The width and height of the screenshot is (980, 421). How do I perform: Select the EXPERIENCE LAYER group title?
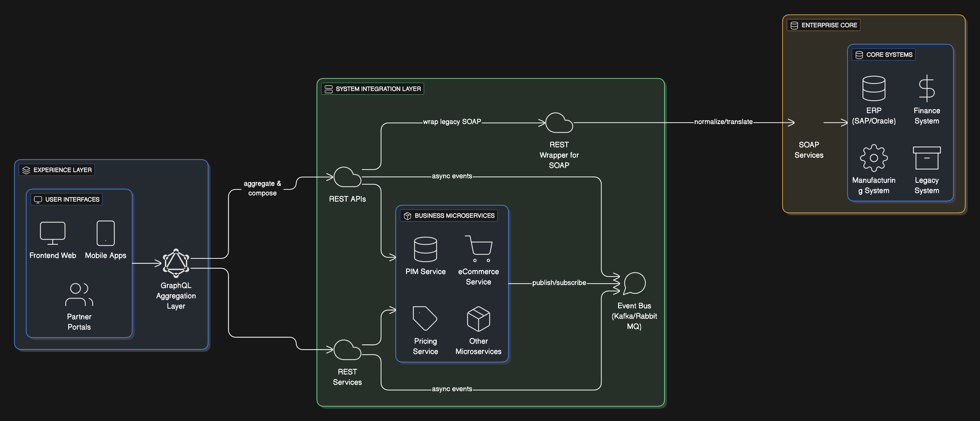pos(62,170)
